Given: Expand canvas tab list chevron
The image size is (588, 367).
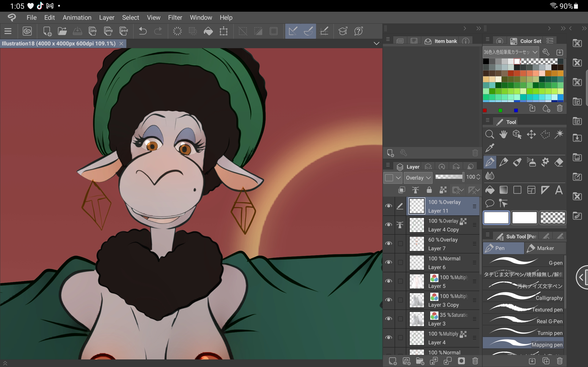Looking at the screenshot, I should pyautogui.click(x=376, y=43).
